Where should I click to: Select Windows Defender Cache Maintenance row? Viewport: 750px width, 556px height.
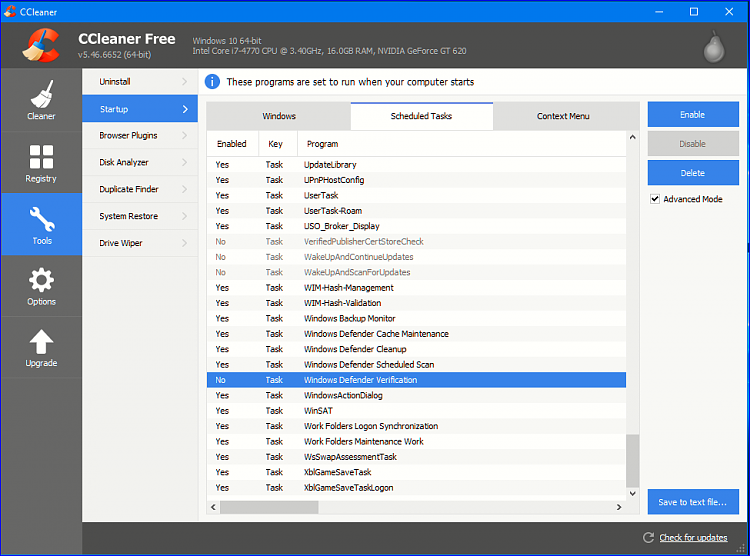click(416, 334)
